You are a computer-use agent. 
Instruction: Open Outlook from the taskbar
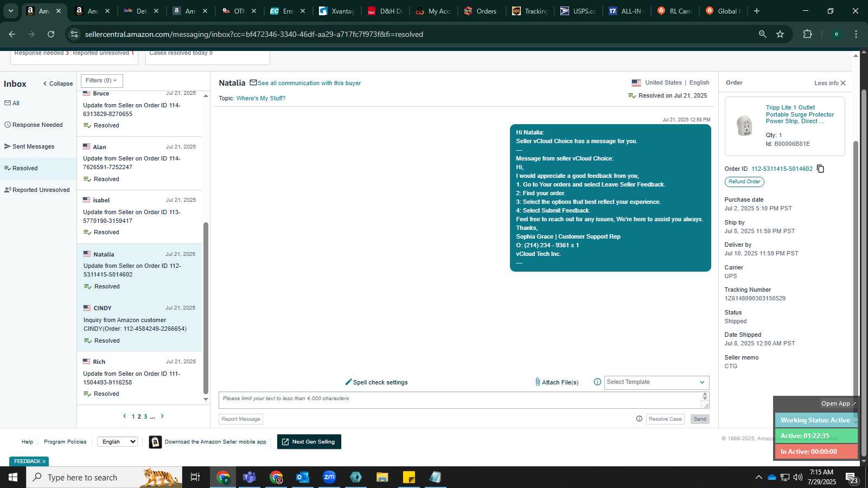click(x=302, y=477)
